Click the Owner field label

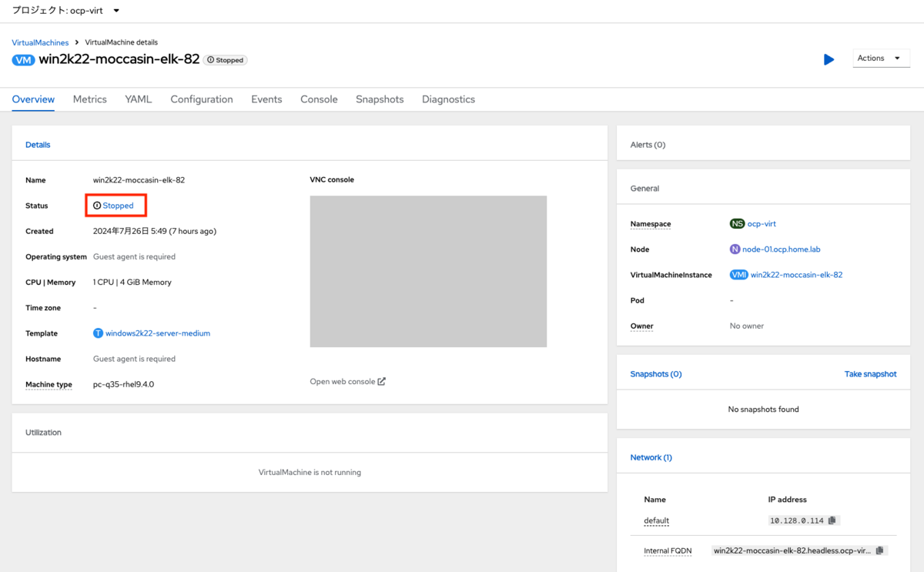[x=642, y=326]
